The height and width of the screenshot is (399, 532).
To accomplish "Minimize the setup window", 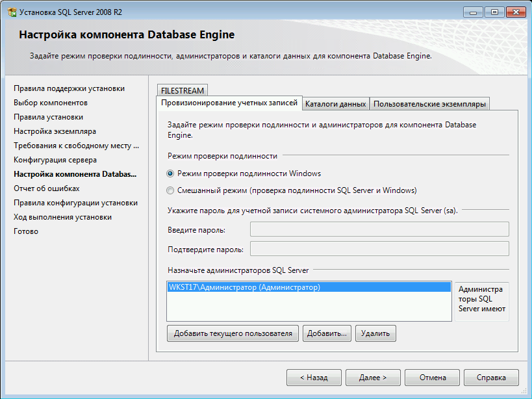I will (474, 12).
